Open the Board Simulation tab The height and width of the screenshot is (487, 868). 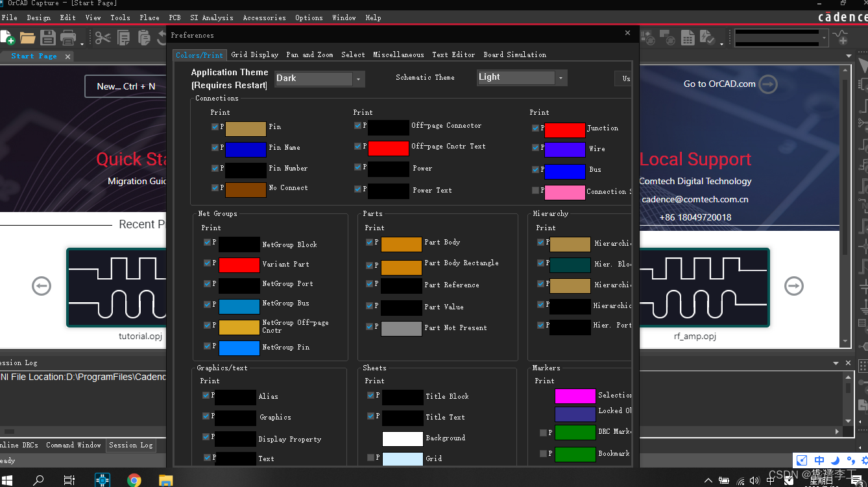pyautogui.click(x=515, y=54)
